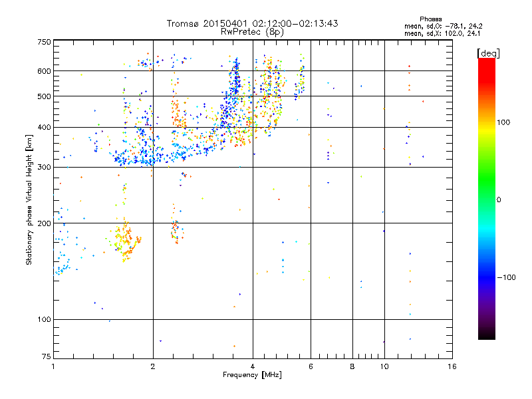Click the 'Stationary phase Virtual Height [km]' axis label

pyautogui.click(x=29, y=199)
